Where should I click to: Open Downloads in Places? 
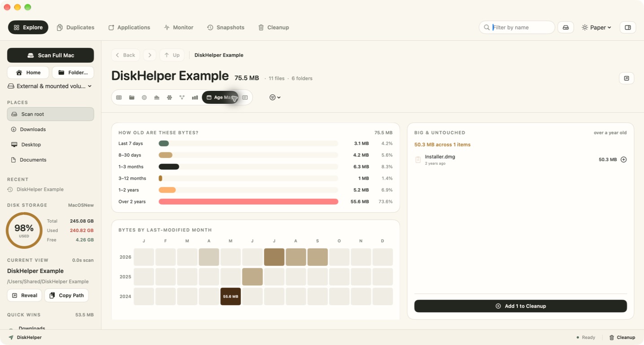(50, 129)
